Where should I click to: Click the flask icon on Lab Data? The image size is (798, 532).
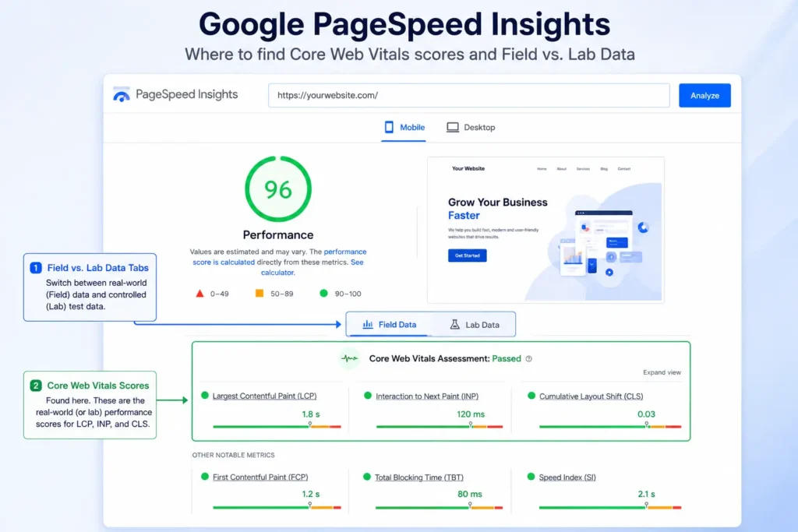(x=455, y=325)
